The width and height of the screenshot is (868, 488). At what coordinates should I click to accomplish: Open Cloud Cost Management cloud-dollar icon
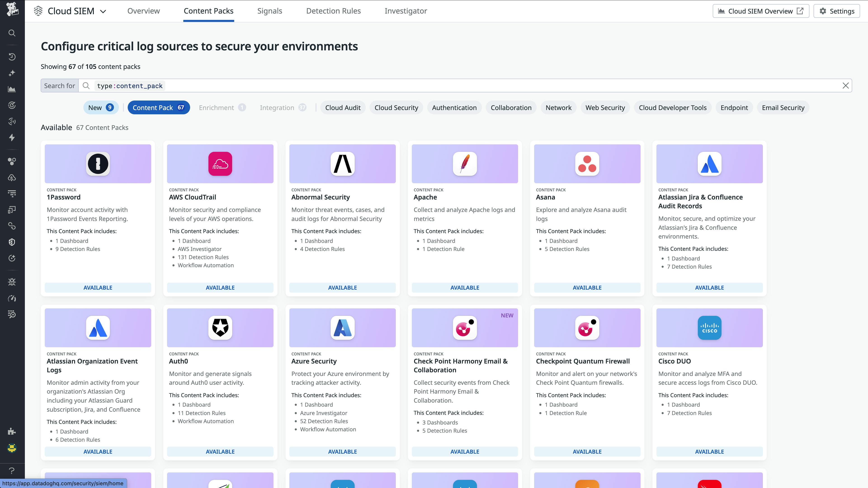(12, 178)
